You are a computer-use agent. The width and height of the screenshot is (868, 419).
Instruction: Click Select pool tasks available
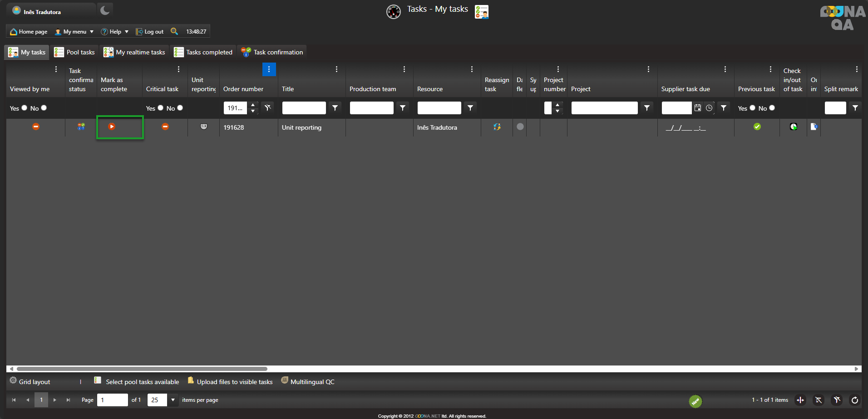137,382
